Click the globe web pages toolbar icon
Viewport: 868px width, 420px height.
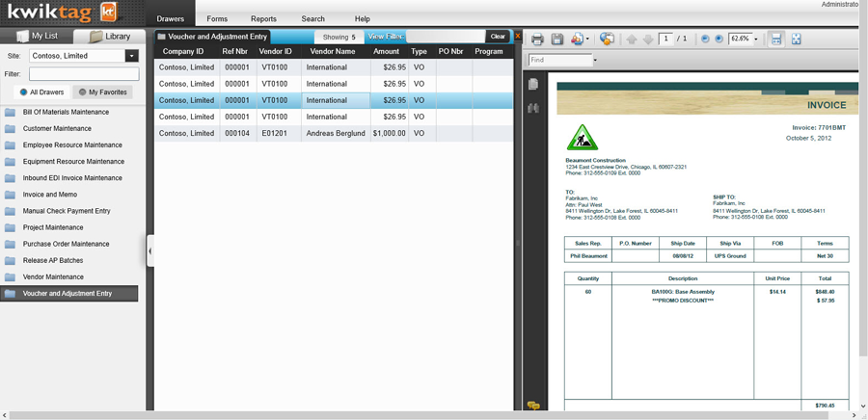(608, 39)
